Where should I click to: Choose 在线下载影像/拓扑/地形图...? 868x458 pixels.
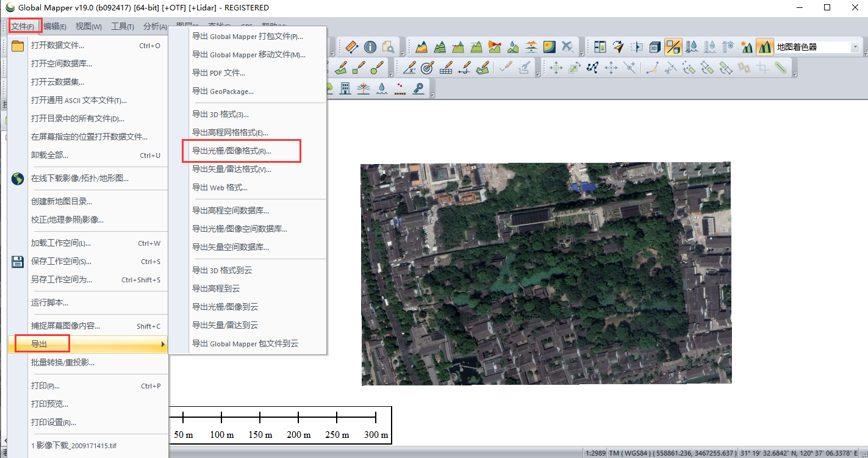pos(88,179)
